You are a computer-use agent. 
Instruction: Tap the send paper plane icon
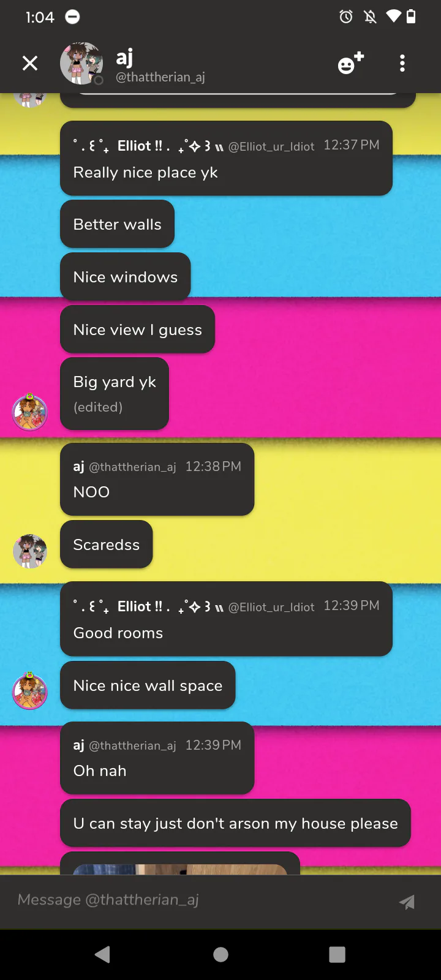point(407,902)
